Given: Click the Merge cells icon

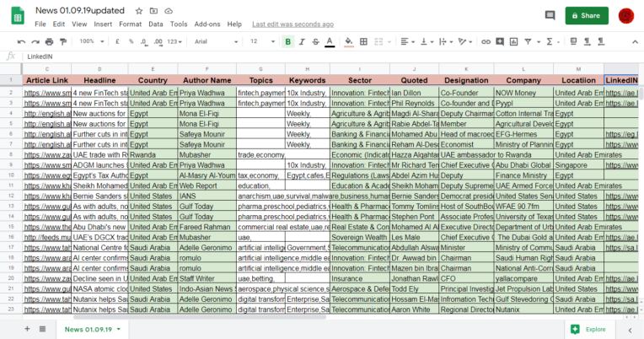Looking at the screenshot, I should 378,41.
